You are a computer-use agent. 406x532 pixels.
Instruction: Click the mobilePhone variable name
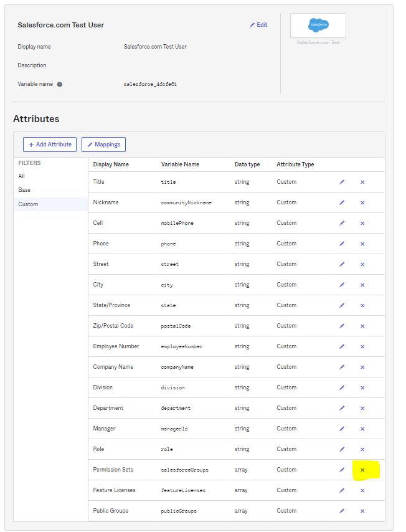pos(177,223)
